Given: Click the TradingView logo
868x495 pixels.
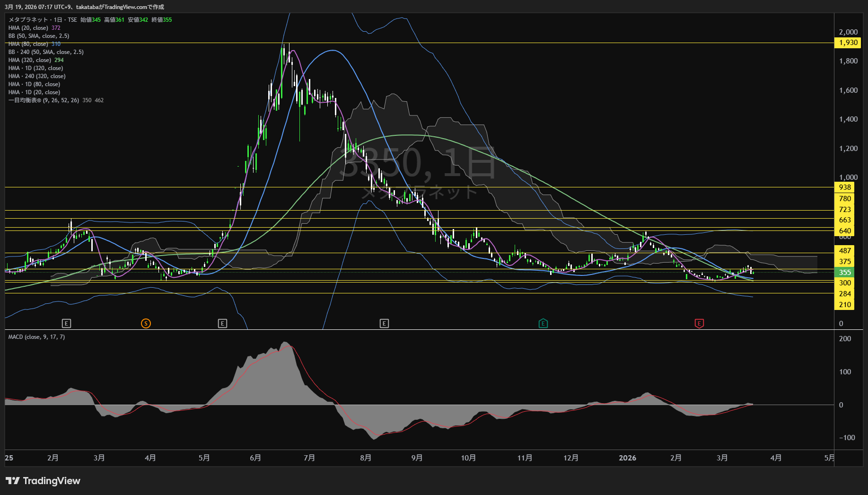Looking at the screenshot, I should [x=43, y=481].
